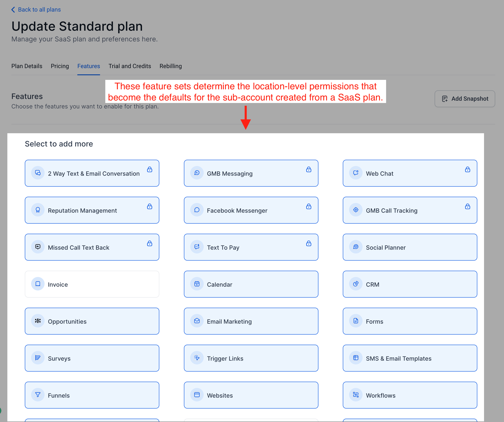Image resolution: width=504 pixels, height=422 pixels.
Task: Click the Funnels filter icon
Action: (38, 395)
